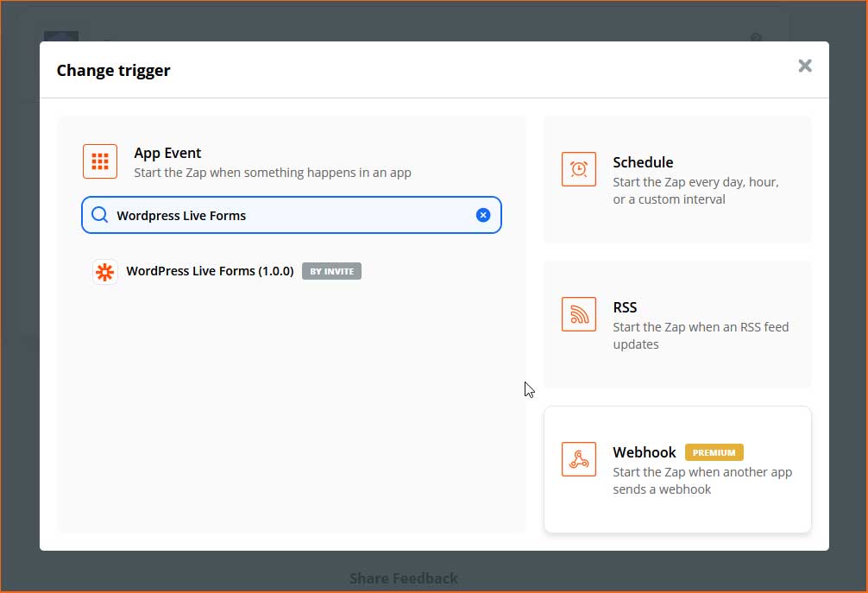
Task: Click the App Event grid icon
Action: click(x=100, y=161)
